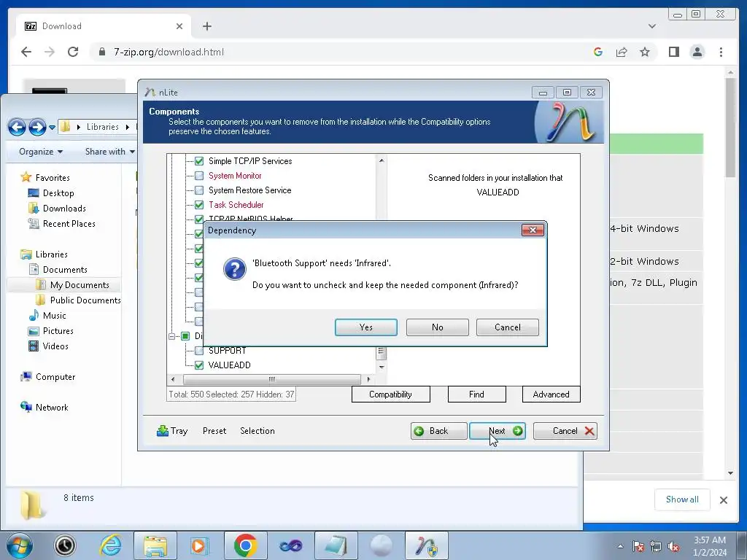Open Chrome three-dot menu
This screenshot has width=747, height=560.
point(721,52)
